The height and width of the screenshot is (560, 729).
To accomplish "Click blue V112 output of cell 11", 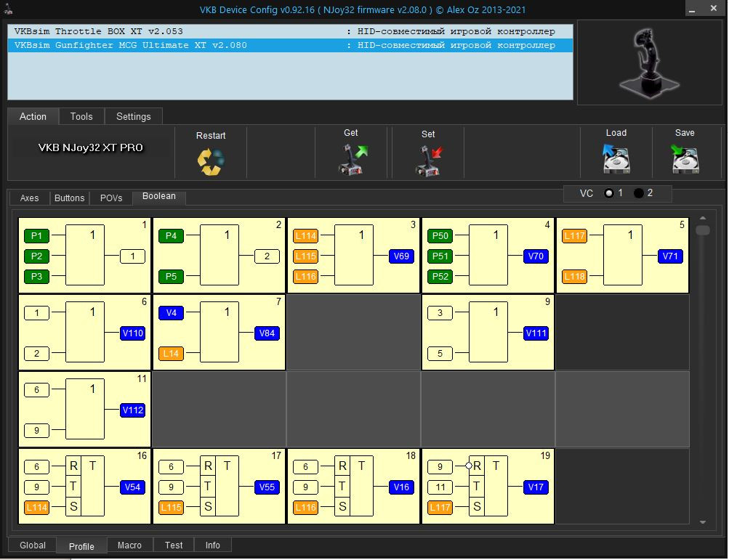I will point(132,410).
